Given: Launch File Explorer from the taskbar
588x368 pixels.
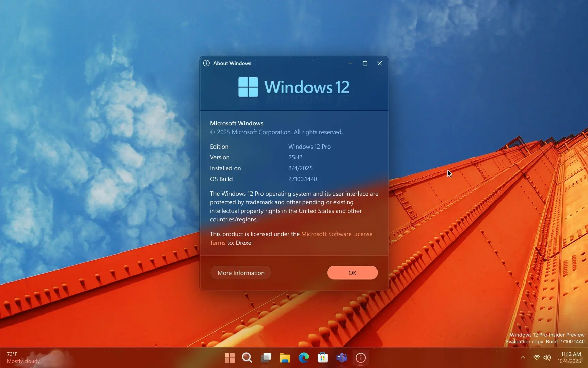Looking at the screenshot, I should coord(285,358).
